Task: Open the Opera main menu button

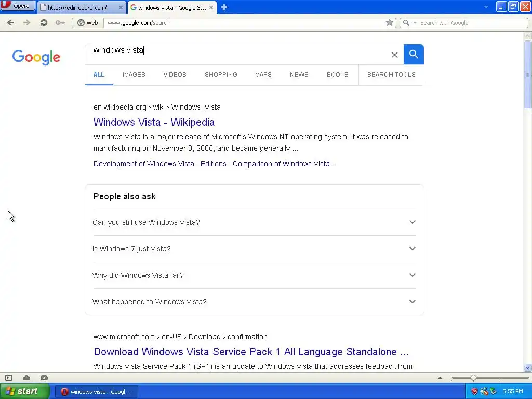Action: point(18,6)
